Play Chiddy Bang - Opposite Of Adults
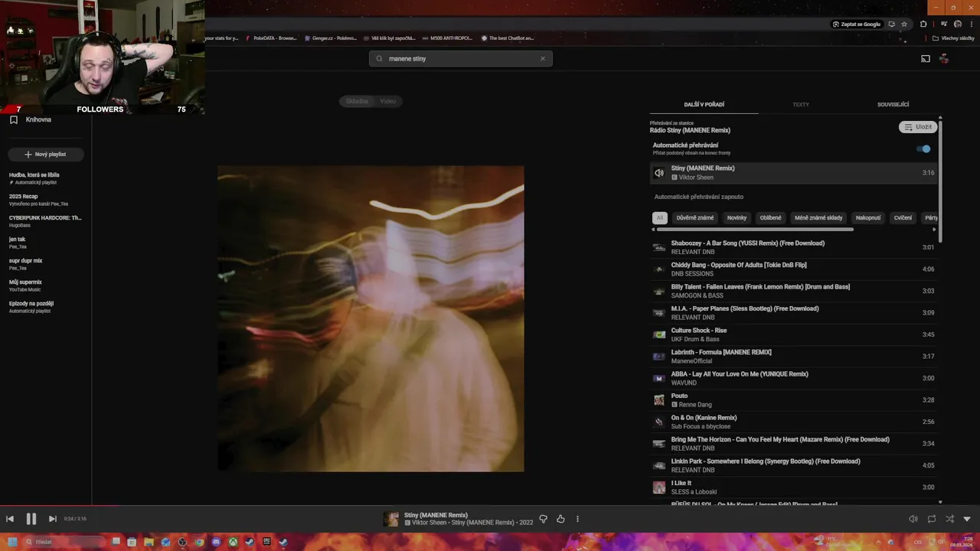The height and width of the screenshot is (551, 980). click(793, 269)
